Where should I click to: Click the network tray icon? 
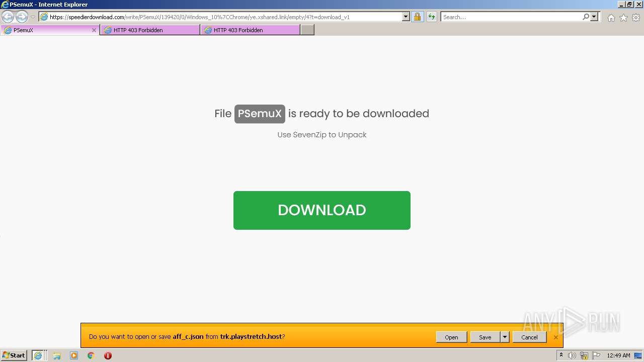point(584,355)
